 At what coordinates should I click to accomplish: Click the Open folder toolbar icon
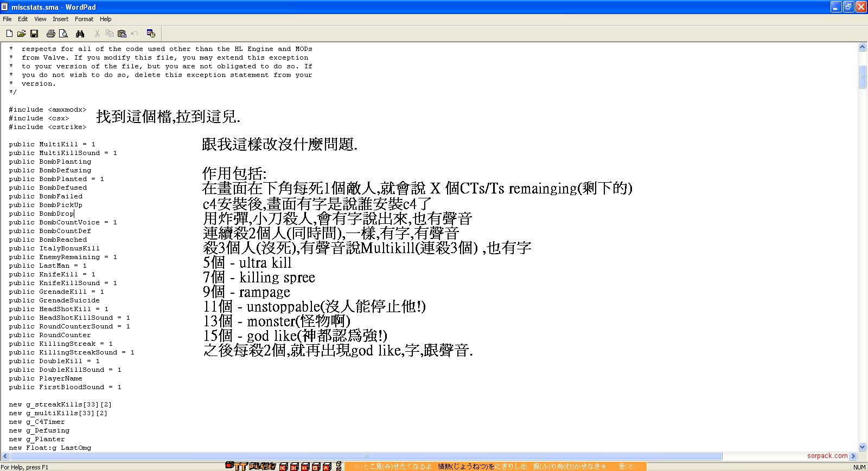[x=22, y=34]
